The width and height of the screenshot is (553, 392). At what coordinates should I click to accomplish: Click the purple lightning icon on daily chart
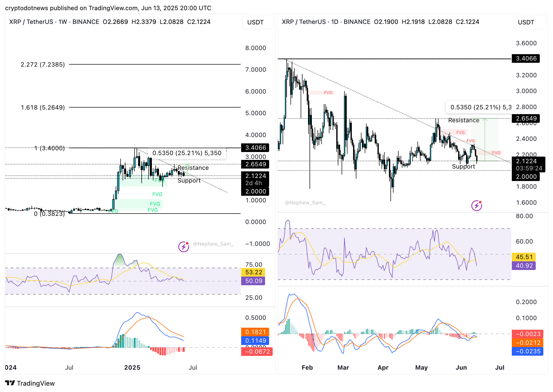tap(476, 205)
